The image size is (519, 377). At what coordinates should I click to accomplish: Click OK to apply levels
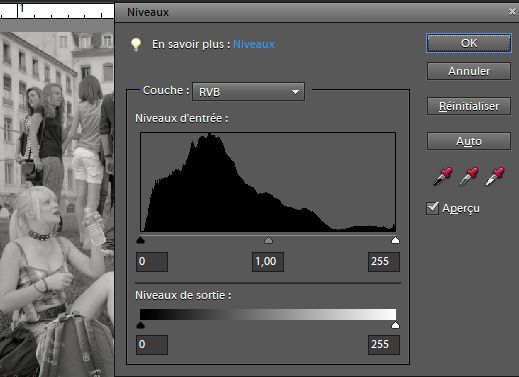tap(469, 43)
